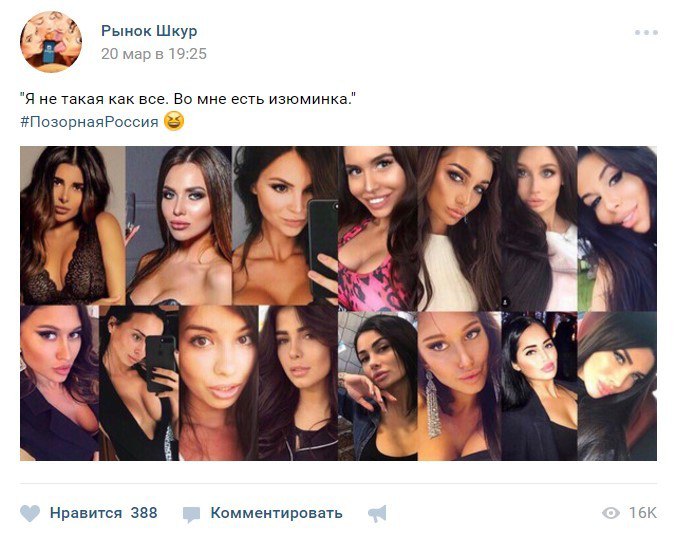Click the Нравится like button label
The width and height of the screenshot is (679, 535).
[x=86, y=513]
